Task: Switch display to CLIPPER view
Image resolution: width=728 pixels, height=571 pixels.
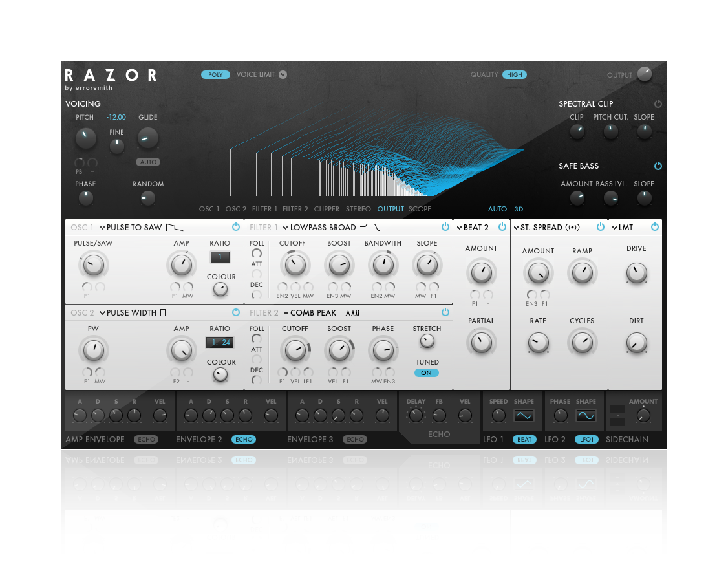Action: coord(327,210)
